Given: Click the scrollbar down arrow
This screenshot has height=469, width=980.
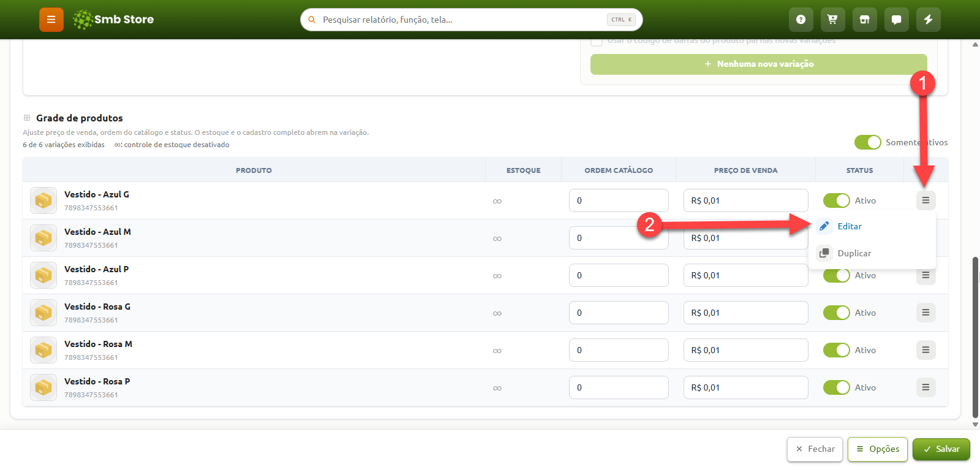Looking at the screenshot, I should (975, 424).
